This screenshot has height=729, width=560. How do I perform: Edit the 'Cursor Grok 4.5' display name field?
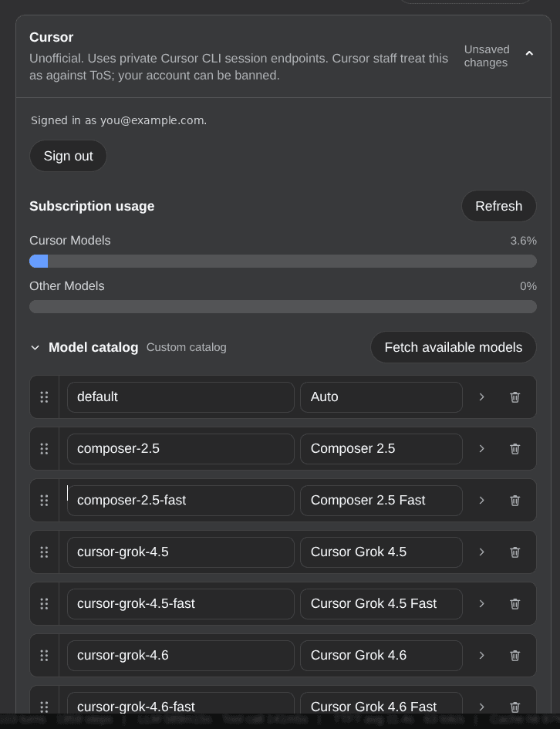tap(381, 552)
